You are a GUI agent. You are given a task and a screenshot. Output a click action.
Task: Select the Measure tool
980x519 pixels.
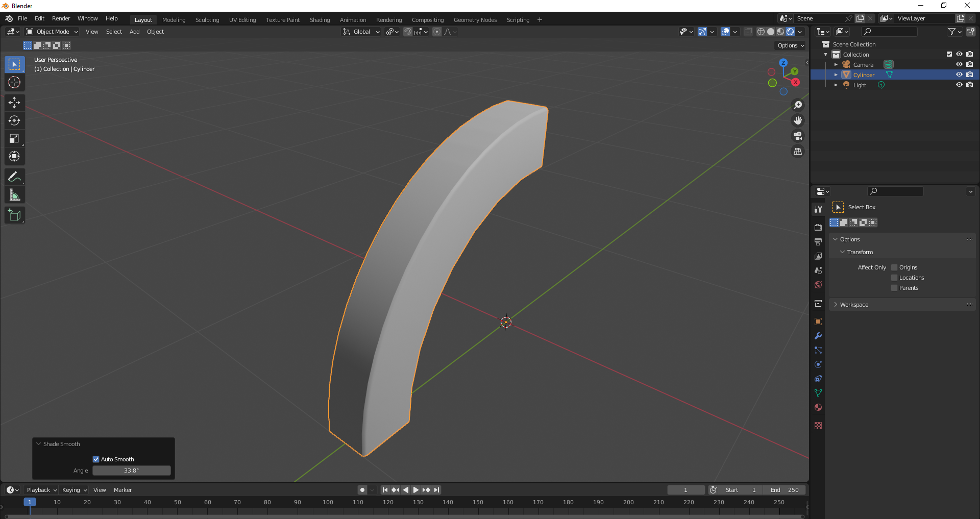(14, 195)
